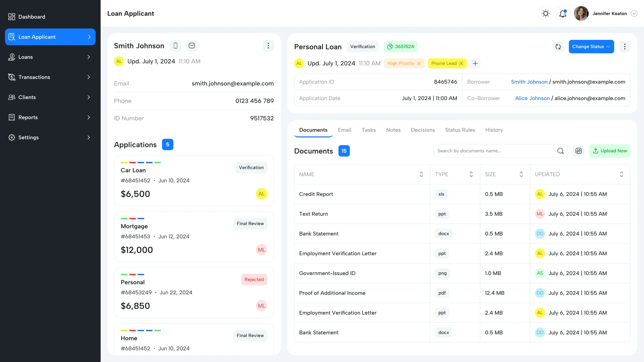Image resolution: width=644 pixels, height=362 pixels.
Task: Switch to the Tasks tab
Action: [369, 130]
